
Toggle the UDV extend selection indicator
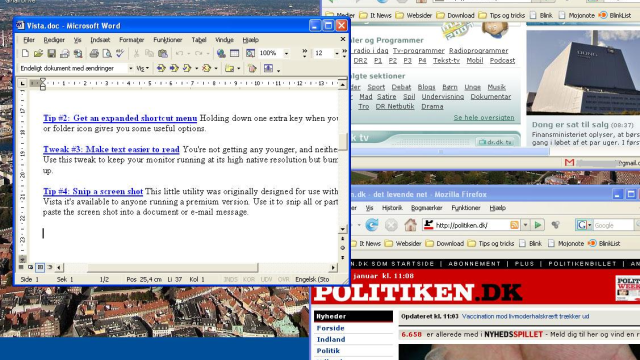coord(267,280)
